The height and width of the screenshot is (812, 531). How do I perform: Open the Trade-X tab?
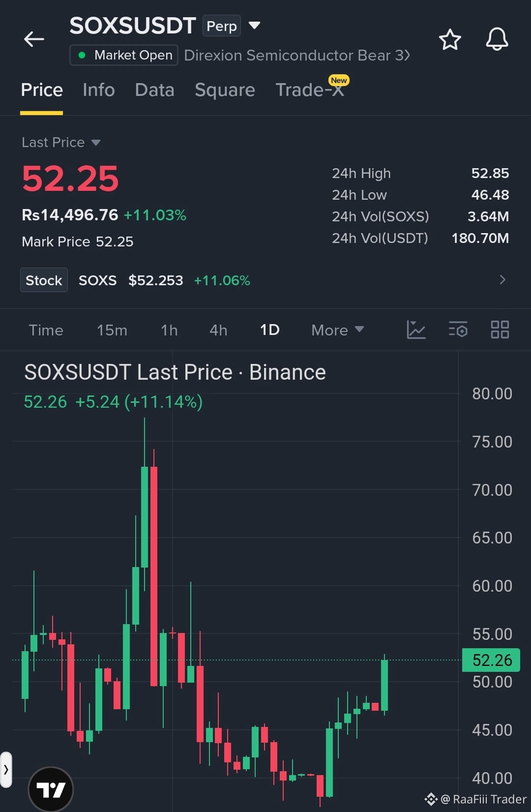pyautogui.click(x=310, y=90)
